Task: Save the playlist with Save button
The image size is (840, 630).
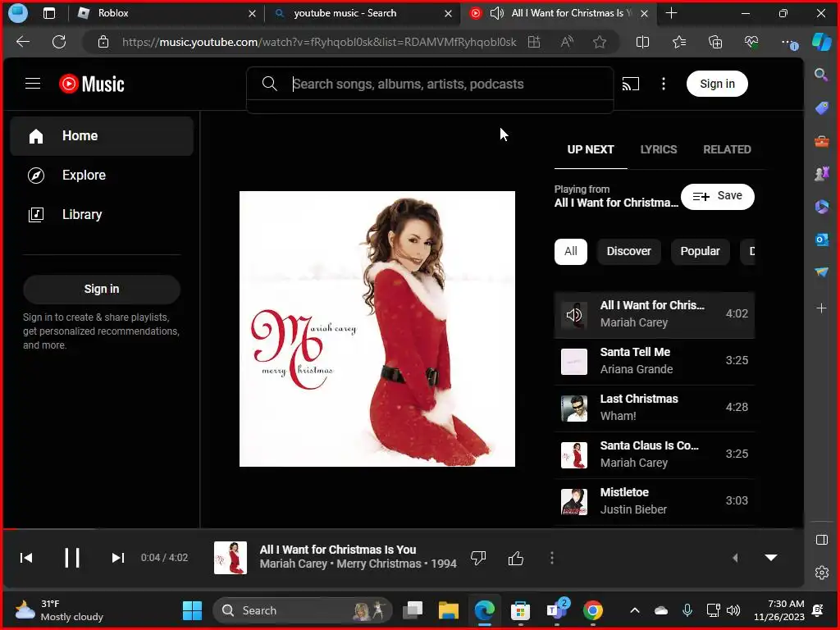Action: tap(717, 197)
